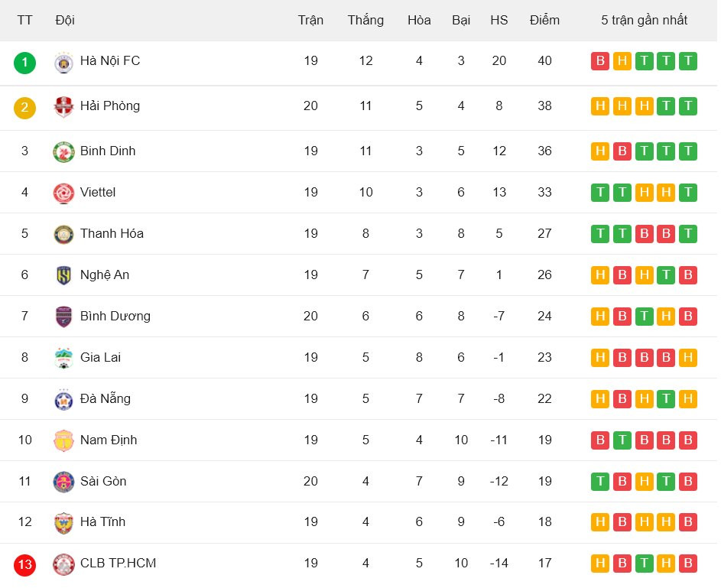Click the red rank 13 badge
721x588 pixels.
[x=24, y=565]
